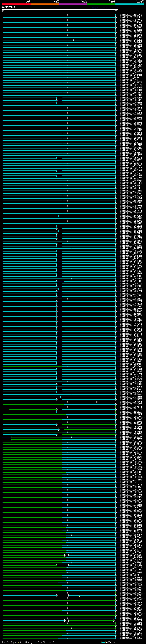Select the query label AV550542
Viewport: 146px width, 644px height.
tap(8, 8)
